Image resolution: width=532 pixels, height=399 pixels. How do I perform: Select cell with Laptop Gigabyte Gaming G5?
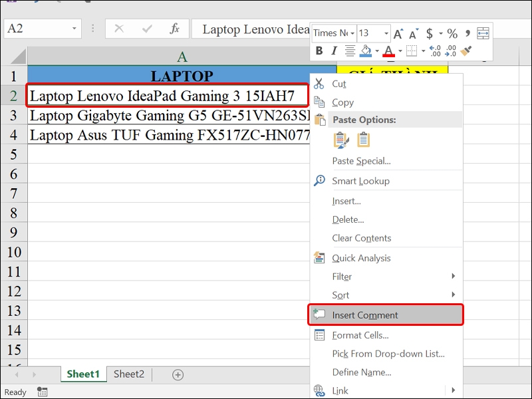tap(169, 115)
